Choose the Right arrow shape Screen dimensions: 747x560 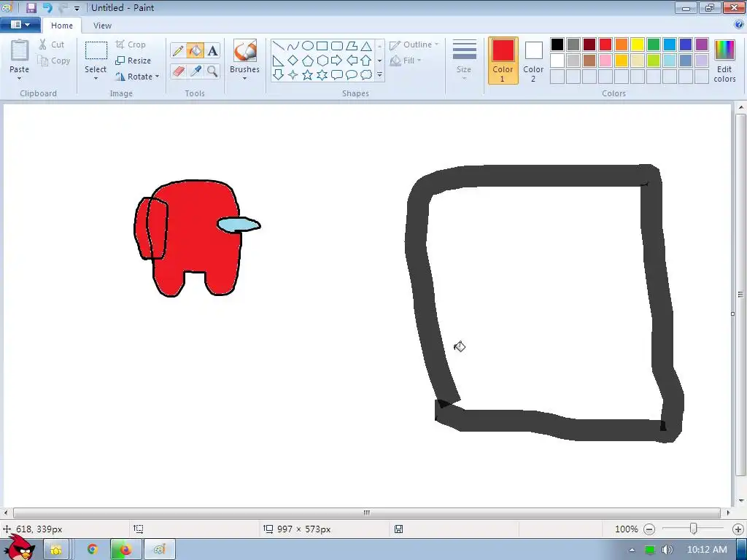pos(337,61)
